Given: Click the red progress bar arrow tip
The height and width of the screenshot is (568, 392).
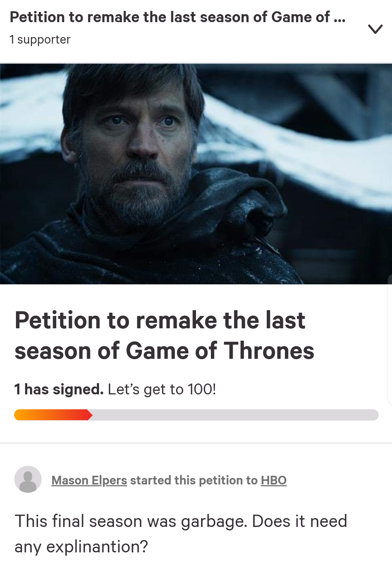Looking at the screenshot, I should (90, 415).
